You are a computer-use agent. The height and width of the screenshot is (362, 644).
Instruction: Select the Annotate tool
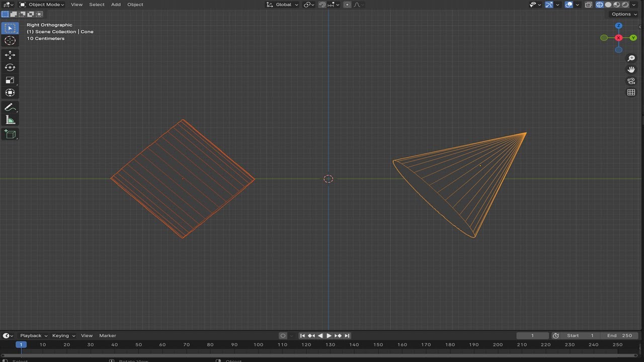click(10, 107)
